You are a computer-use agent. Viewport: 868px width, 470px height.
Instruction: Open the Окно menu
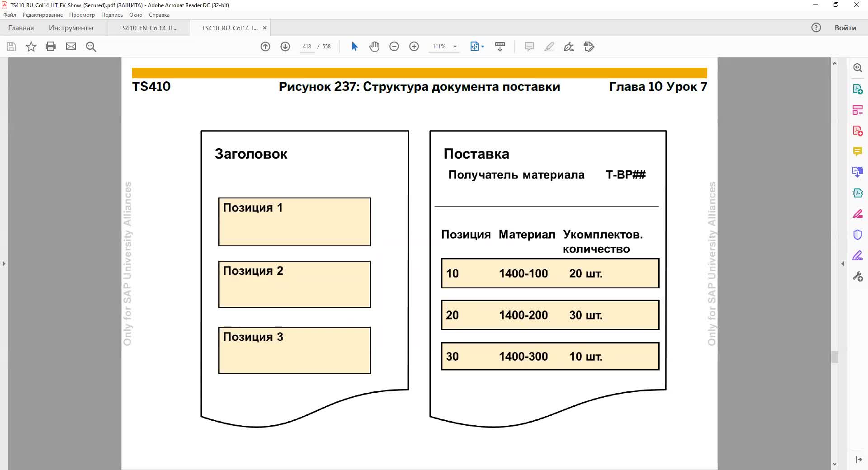pyautogui.click(x=136, y=15)
